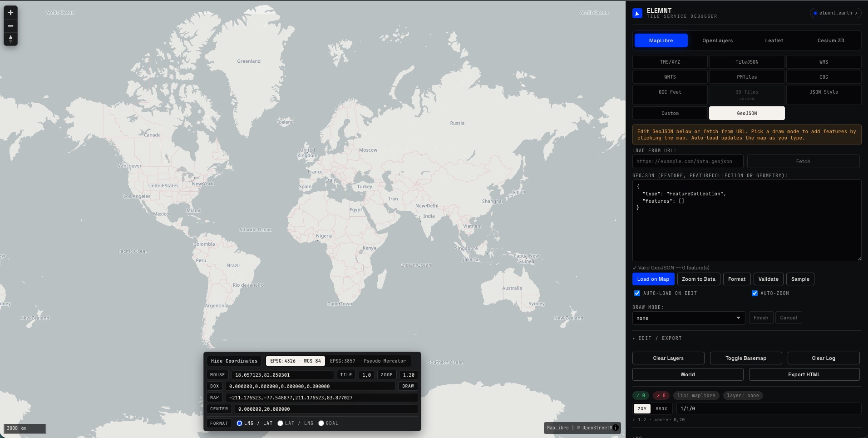Click the Fetch URL button
This screenshot has width=868, height=438.
pyautogui.click(x=803, y=161)
